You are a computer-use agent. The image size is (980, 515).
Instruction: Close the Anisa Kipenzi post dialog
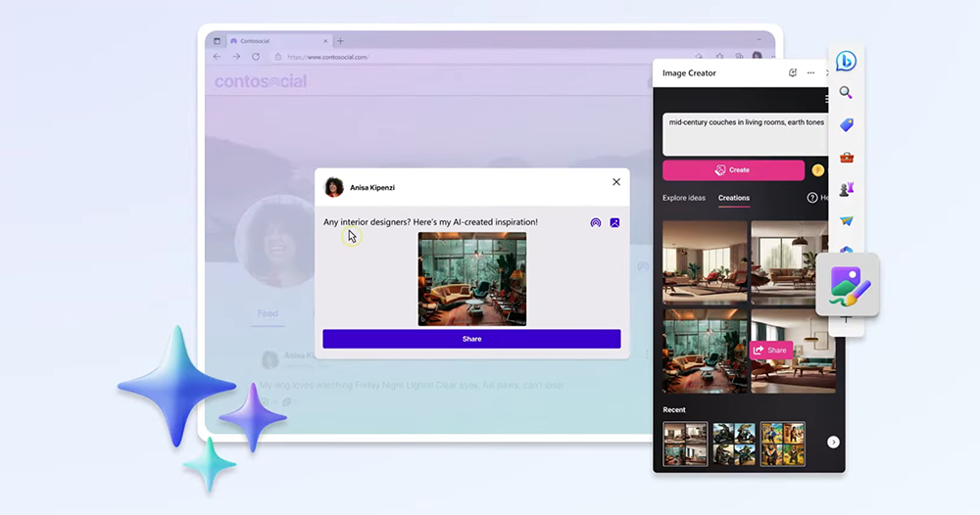616,182
